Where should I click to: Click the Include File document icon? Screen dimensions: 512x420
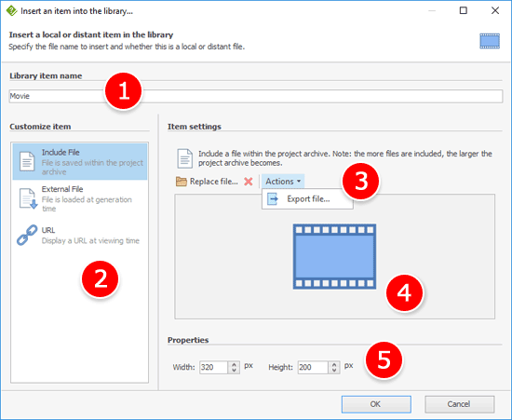(x=27, y=161)
